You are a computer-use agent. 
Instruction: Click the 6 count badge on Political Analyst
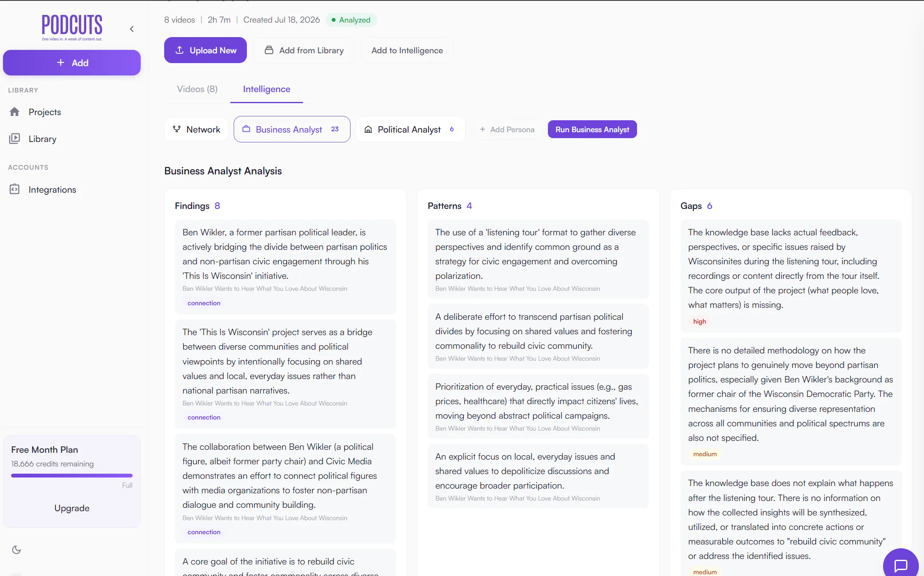click(x=452, y=129)
